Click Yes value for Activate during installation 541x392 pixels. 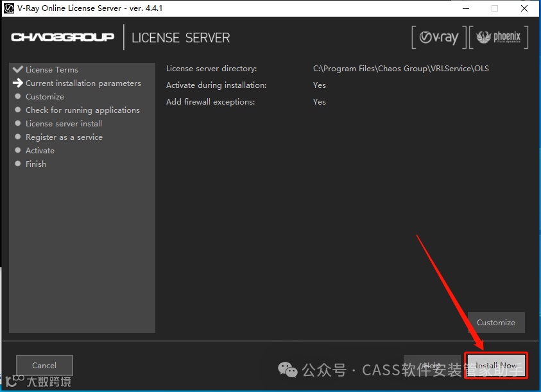point(320,85)
